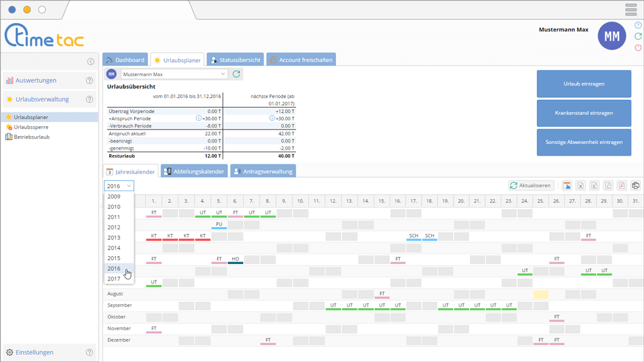Click the Excel export icon
644x362 pixels.
point(581,186)
